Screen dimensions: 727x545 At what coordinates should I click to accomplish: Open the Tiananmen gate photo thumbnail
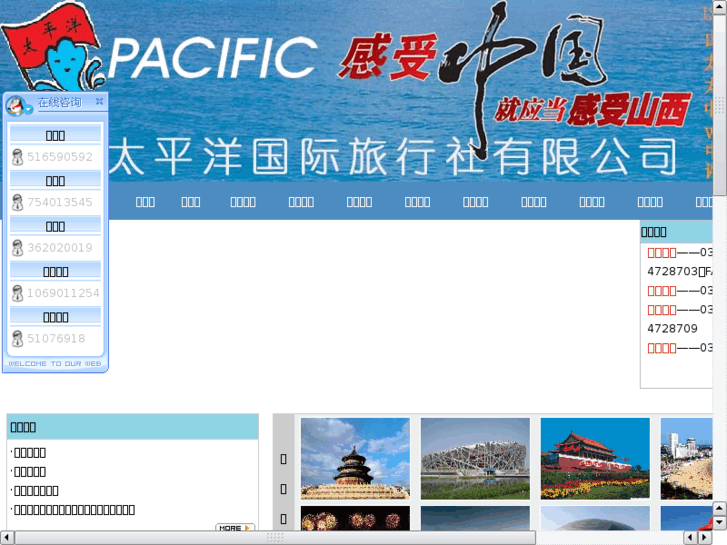pyautogui.click(x=595, y=459)
